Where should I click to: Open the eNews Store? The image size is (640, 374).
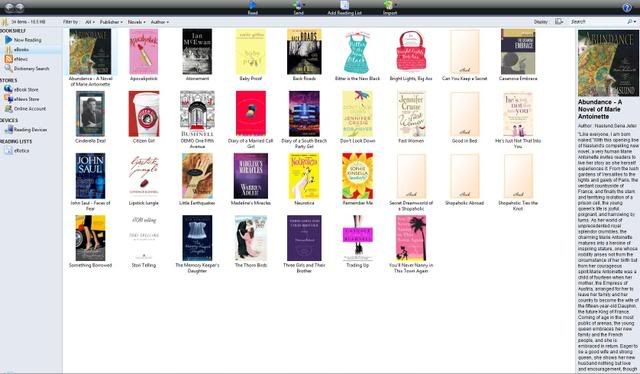[x=22, y=99]
